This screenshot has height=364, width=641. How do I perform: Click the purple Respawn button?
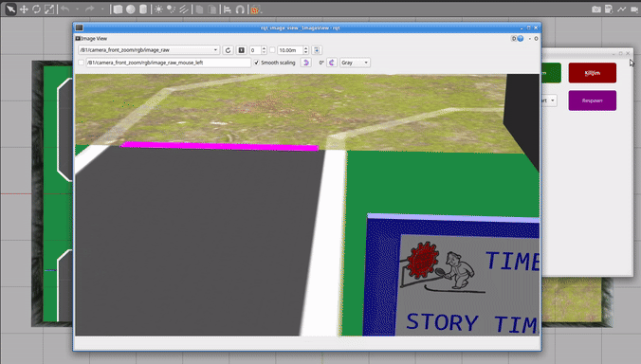pos(593,100)
